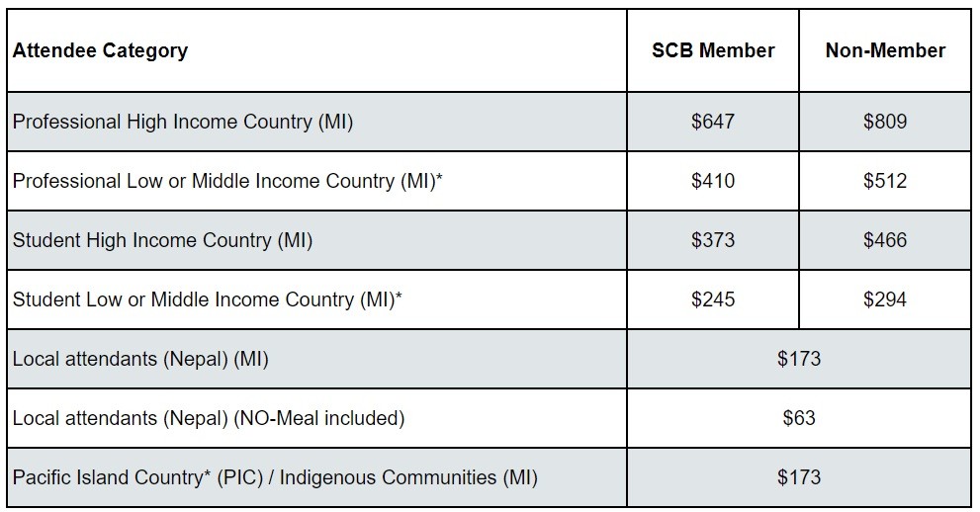Click the $245 price cell
Screen dimensions: 980x512
tap(713, 299)
